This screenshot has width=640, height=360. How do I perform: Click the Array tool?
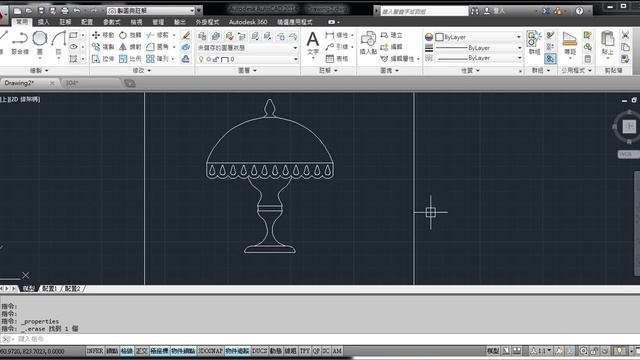click(x=158, y=59)
